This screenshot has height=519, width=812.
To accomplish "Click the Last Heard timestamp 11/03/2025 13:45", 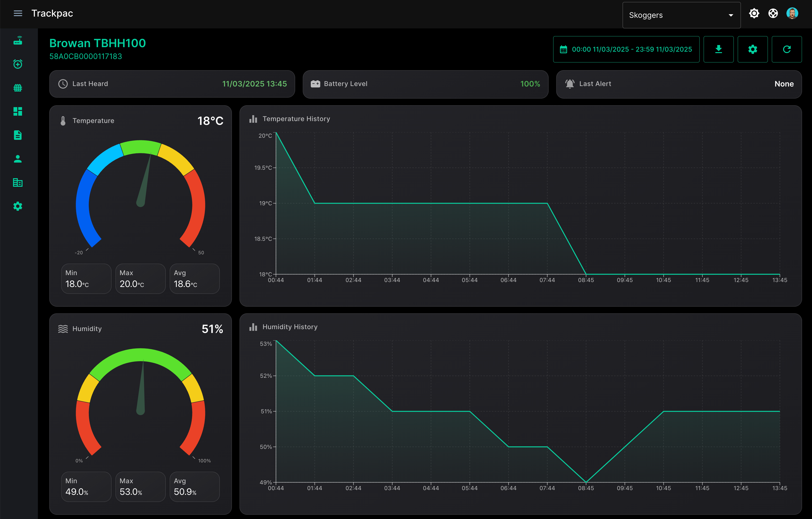I will point(254,84).
